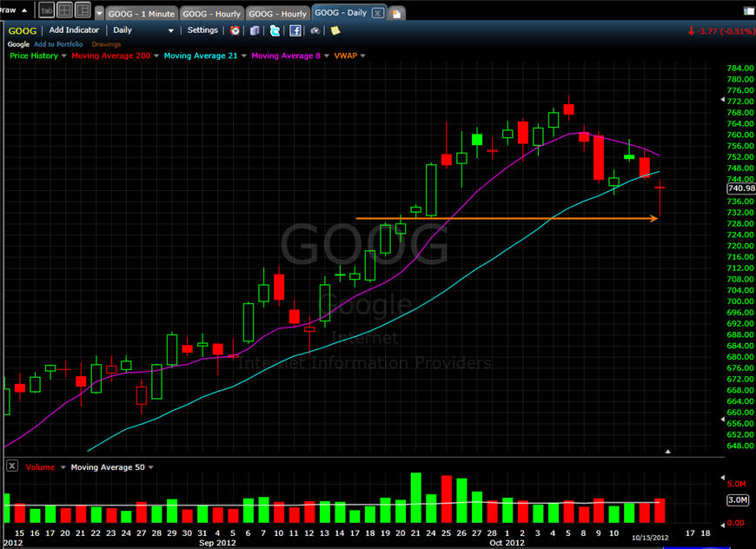
Task: Close the GOOG - Daily tab
Action: pyautogui.click(x=378, y=13)
